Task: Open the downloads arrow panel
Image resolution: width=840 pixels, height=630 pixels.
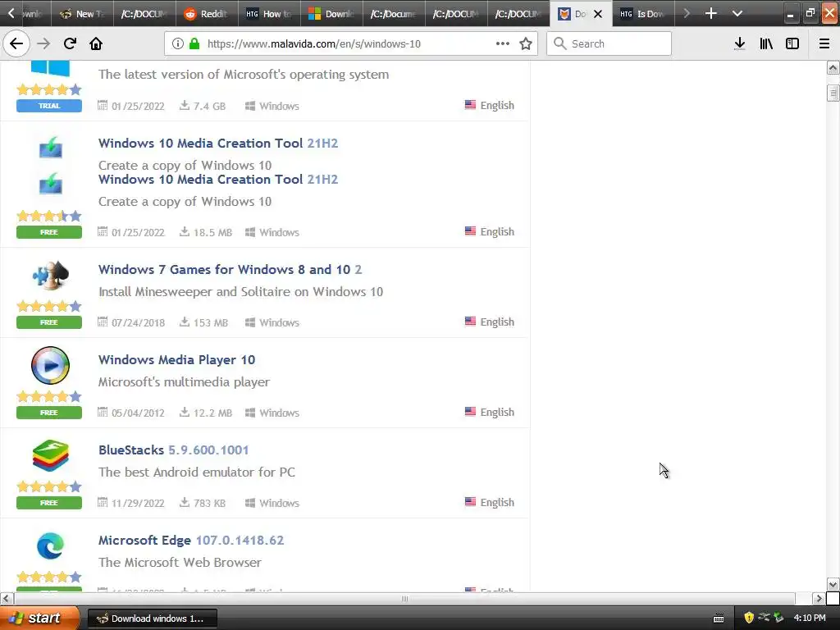Action: [x=740, y=43]
